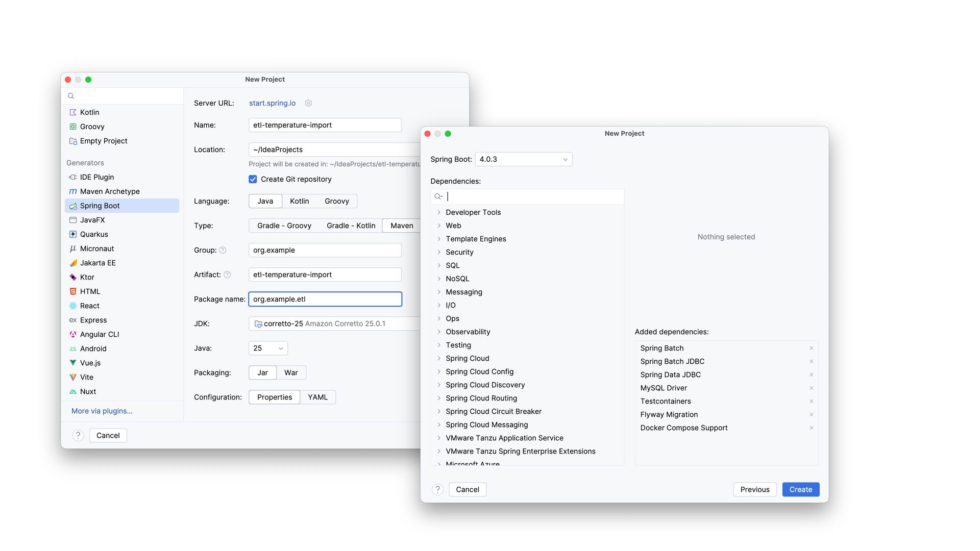Expand the SQL dependencies category
This screenshot has width=980, height=551.
pyautogui.click(x=439, y=265)
